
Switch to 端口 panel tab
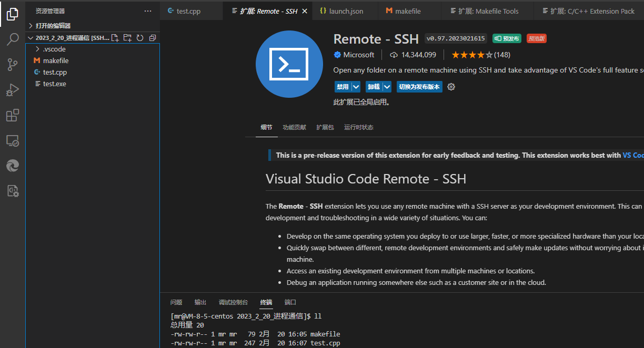click(x=290, y=302)
